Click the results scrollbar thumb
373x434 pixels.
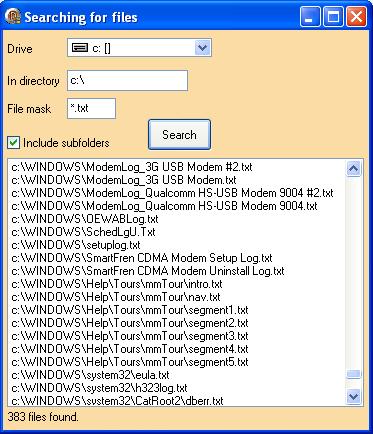point(353,374)
